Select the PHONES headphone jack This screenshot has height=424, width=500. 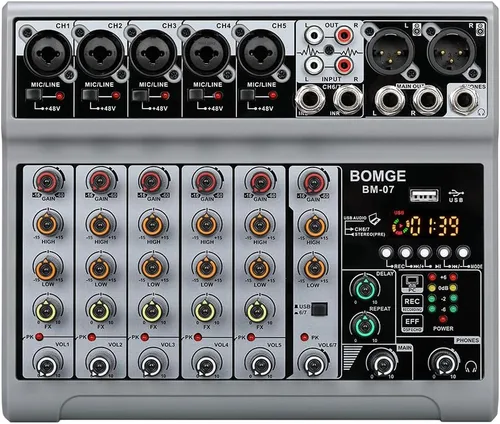click(x=464, y=99)
